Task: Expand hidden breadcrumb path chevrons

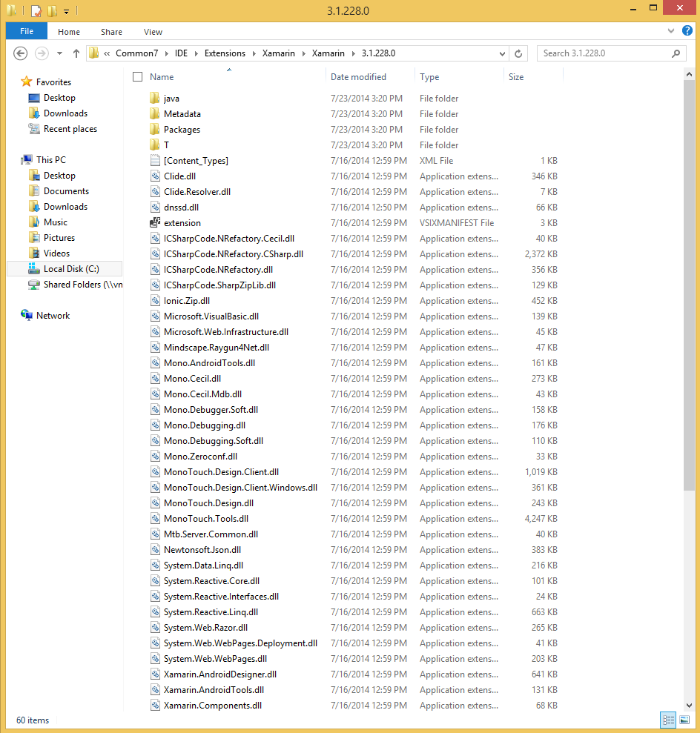Action: (x=107, y=53)
